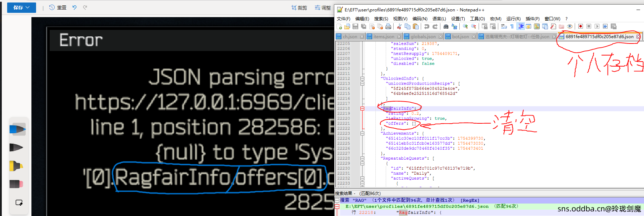Click the "offers": [] line in editor

(x=401, y=123)
